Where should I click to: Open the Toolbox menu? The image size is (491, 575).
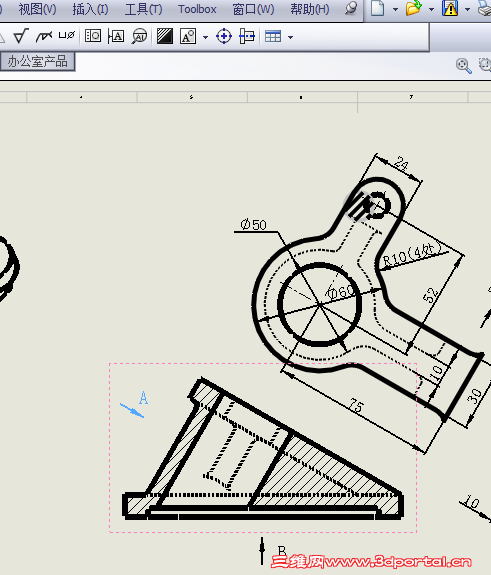coord(197,9)
